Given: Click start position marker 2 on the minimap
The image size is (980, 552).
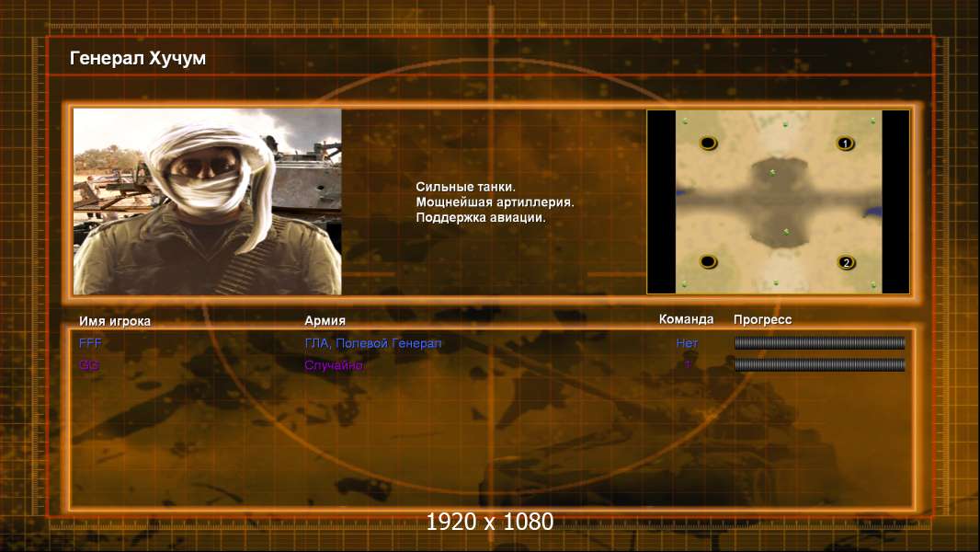Looking at the screenshot, I should tap(846, 262).
